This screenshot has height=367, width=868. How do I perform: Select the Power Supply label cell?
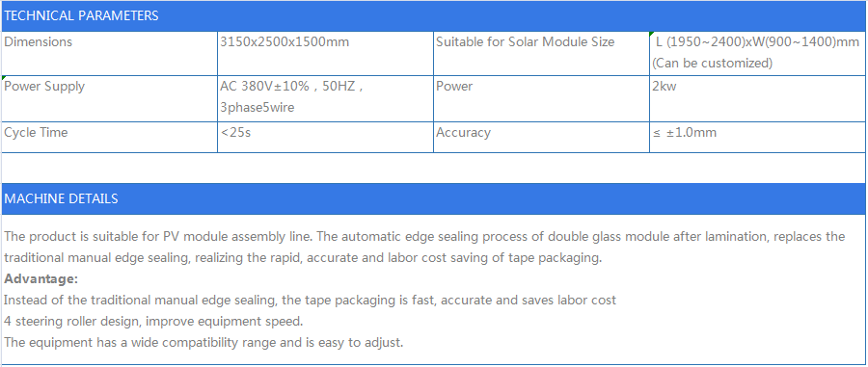[110, 98]
